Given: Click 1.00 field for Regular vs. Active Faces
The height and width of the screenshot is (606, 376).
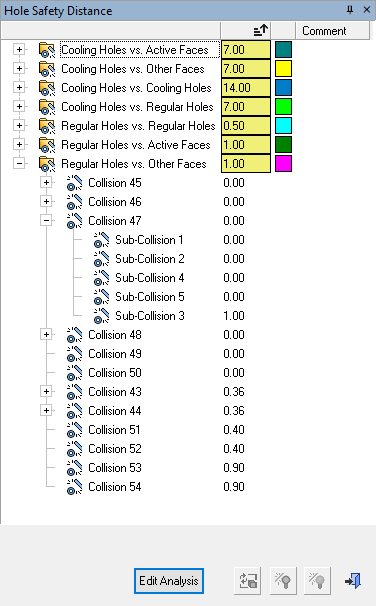Looking at the screenshot, I should [x=246, y=145].
